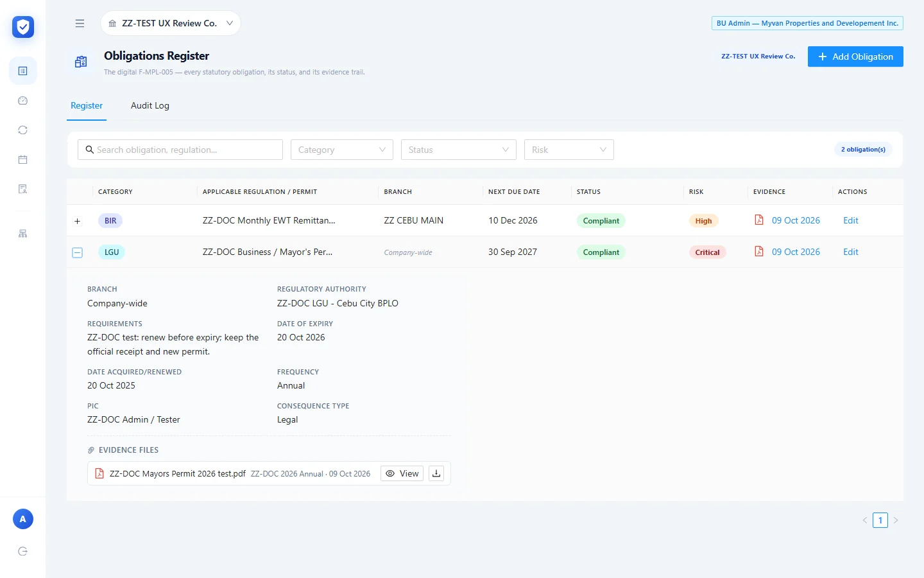
Task: Click the Add Obligation button
Action: tap(855, 57)
